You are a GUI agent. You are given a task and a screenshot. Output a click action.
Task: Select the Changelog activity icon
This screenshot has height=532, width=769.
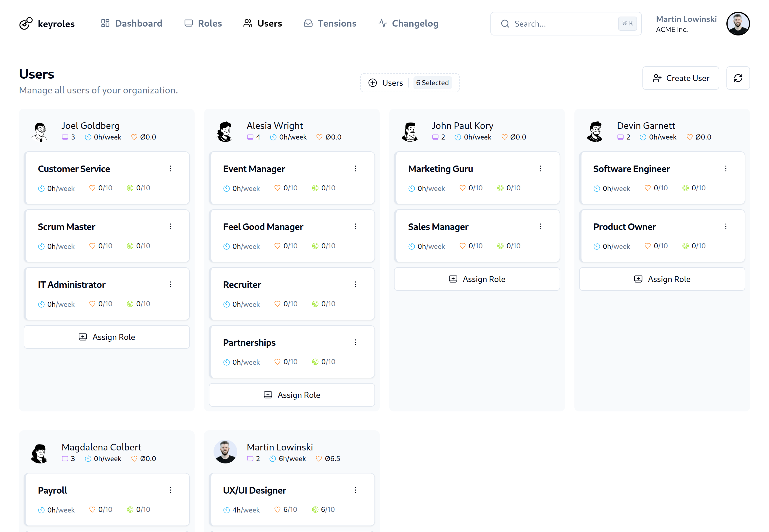382,23
